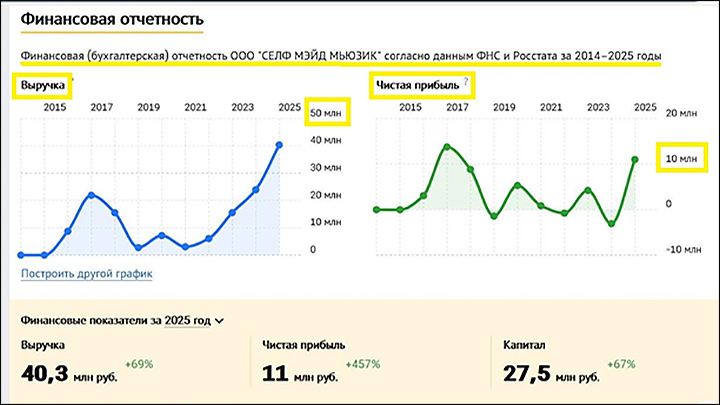Select the 2017 peak point on revenue chart

click(x=91, y=194)
